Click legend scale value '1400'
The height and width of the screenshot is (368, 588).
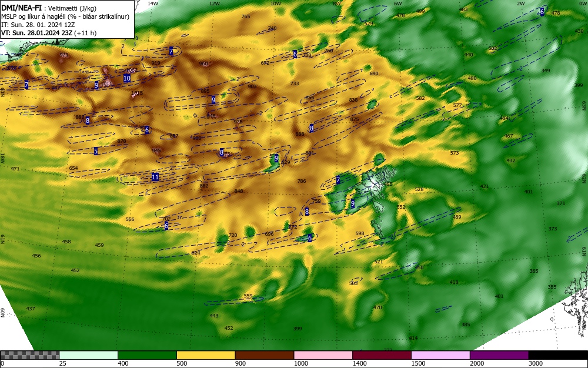(359, 363)
